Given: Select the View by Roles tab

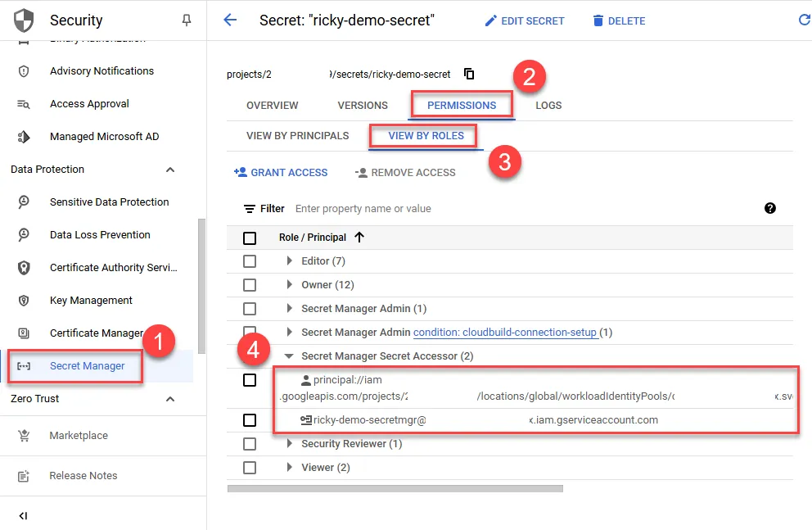Looking at the screenshot, I should pyautogui.click(x=426, y=136).
